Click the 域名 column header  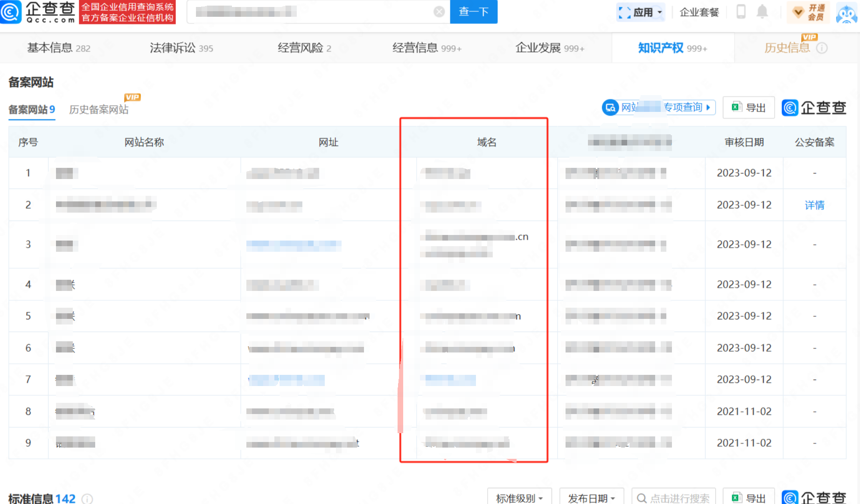click(x=487, y=142)
